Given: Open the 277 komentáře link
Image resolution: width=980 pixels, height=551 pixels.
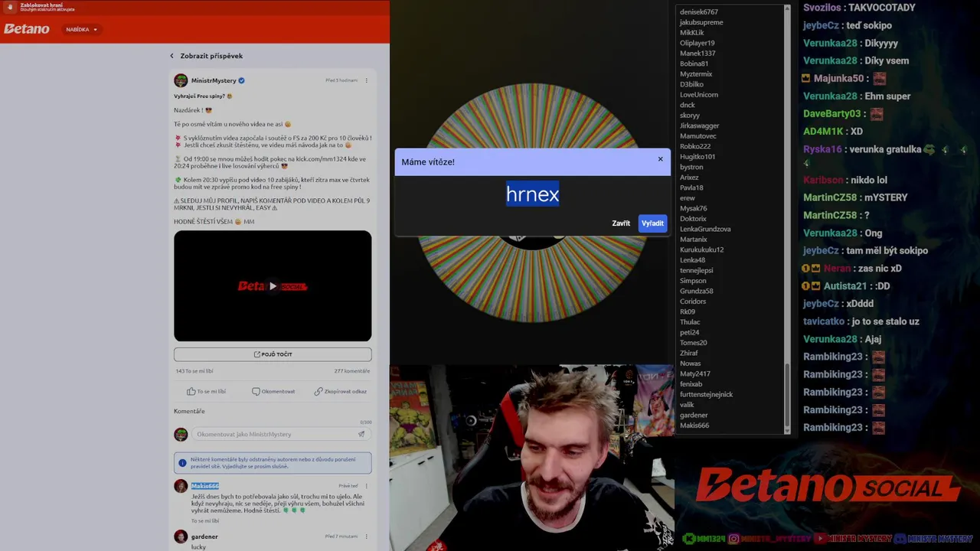Looking at the screenshot, I should click(351, 371).
